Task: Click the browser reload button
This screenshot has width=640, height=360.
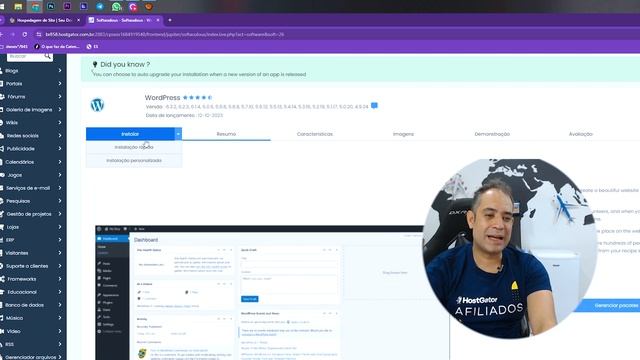Action: coord(25,35)
